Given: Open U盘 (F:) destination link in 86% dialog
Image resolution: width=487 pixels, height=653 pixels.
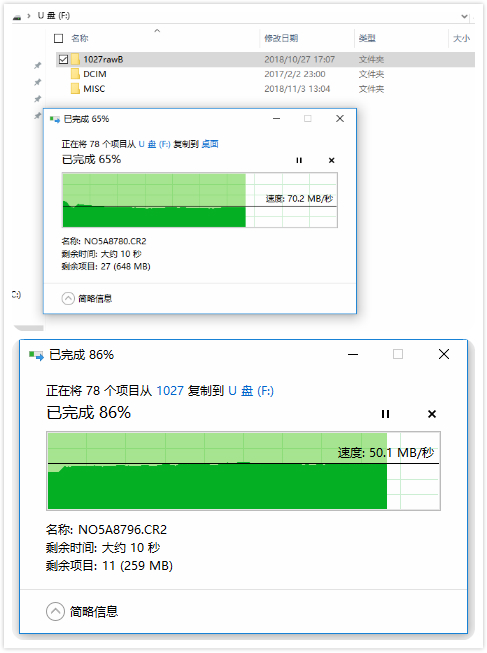Looking at the screenshot, I should point(251,391).
